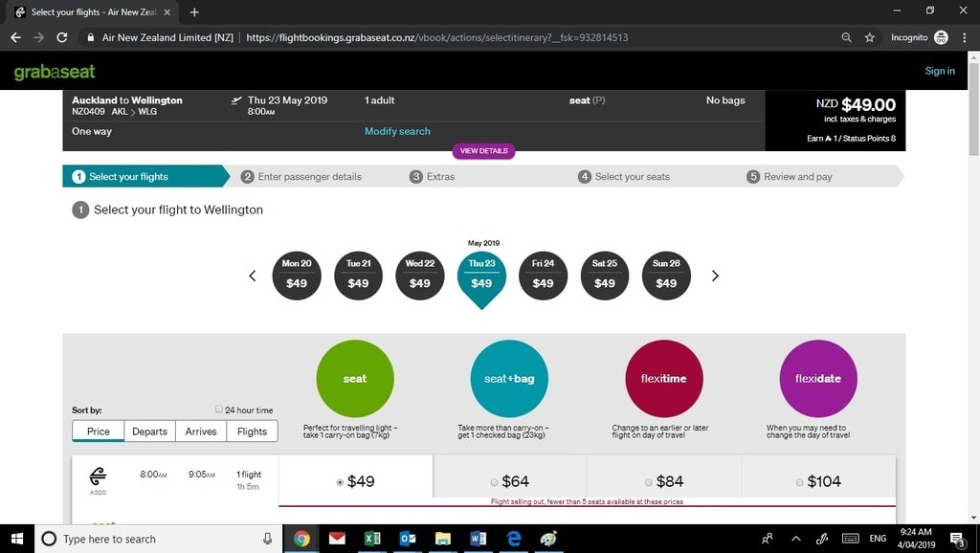This screenshot has width=980, height=553.
Task: Show earlier dates with left chevron
Action: pyautogui.click(x=253, y=276)
